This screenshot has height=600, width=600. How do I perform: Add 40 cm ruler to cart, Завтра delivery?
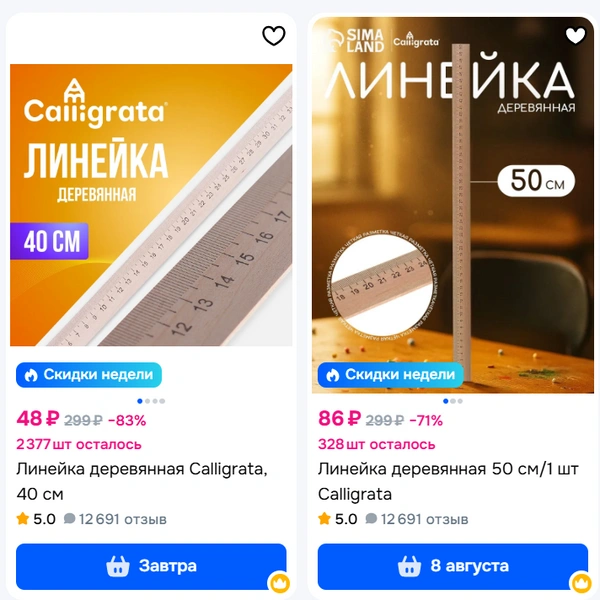click(x=151, y=566)
